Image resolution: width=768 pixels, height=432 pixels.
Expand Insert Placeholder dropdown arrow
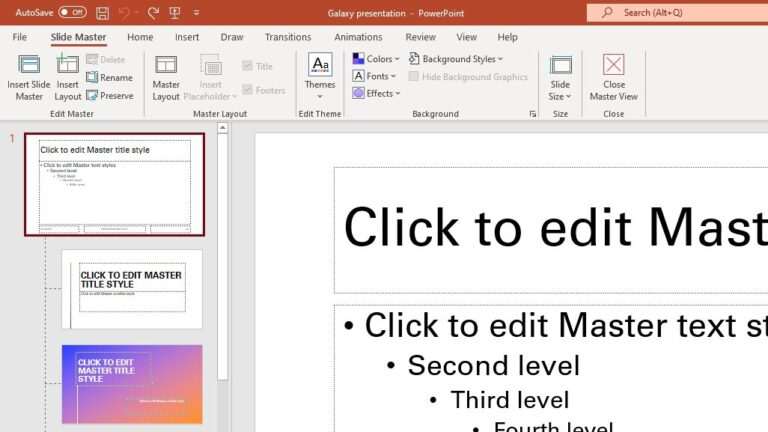(234, 96)
